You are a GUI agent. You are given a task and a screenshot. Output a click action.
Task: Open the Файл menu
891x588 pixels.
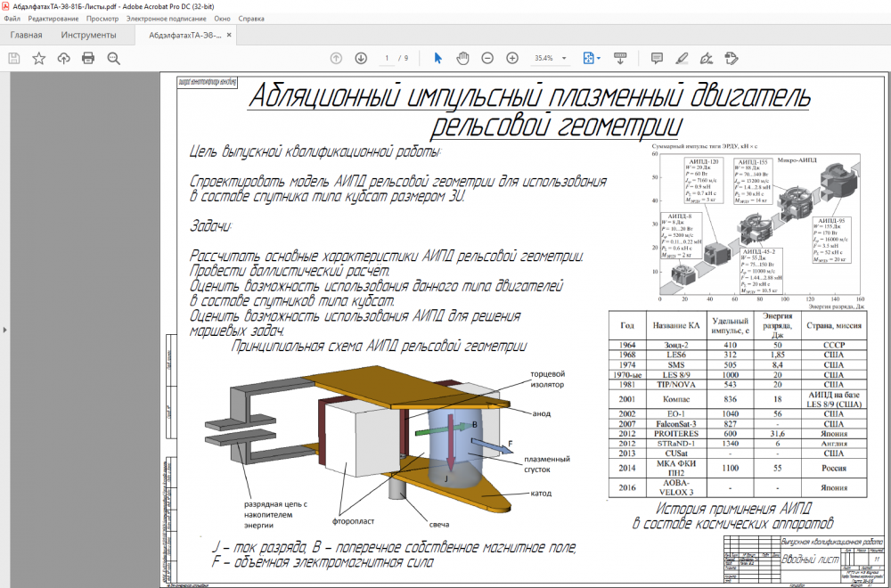(12, 18)
